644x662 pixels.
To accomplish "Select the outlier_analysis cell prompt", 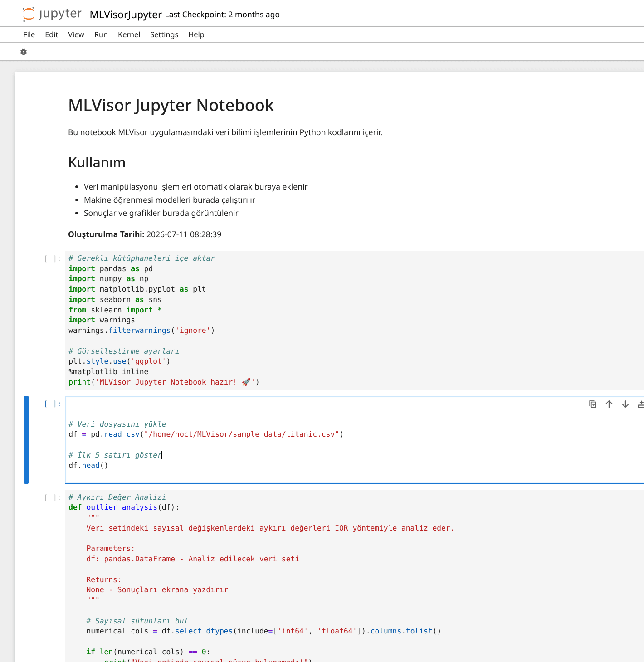I will (53, 498).
